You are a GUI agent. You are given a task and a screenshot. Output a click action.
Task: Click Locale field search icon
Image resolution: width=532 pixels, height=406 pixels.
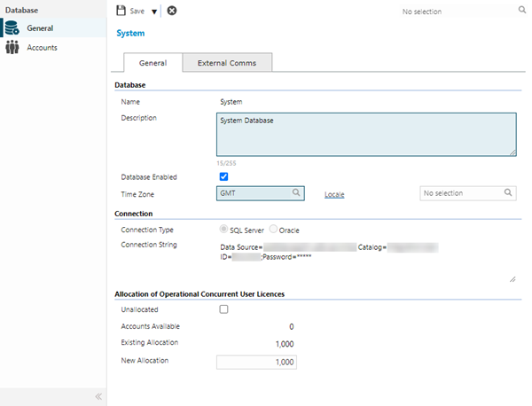[508, 192]
